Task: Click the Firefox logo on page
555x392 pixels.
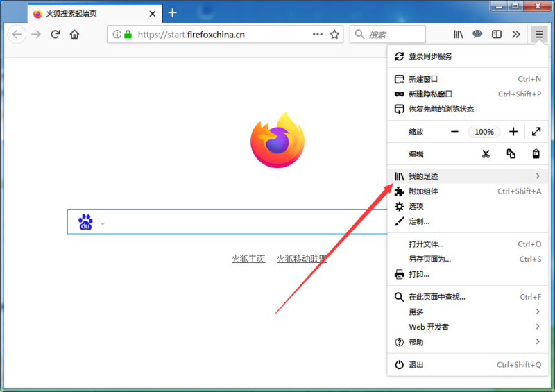Action: coord(277,140)
